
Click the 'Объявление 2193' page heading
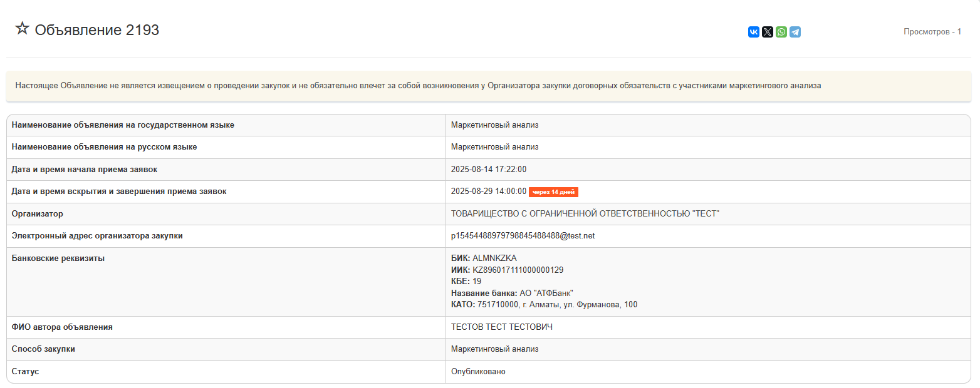97,30
